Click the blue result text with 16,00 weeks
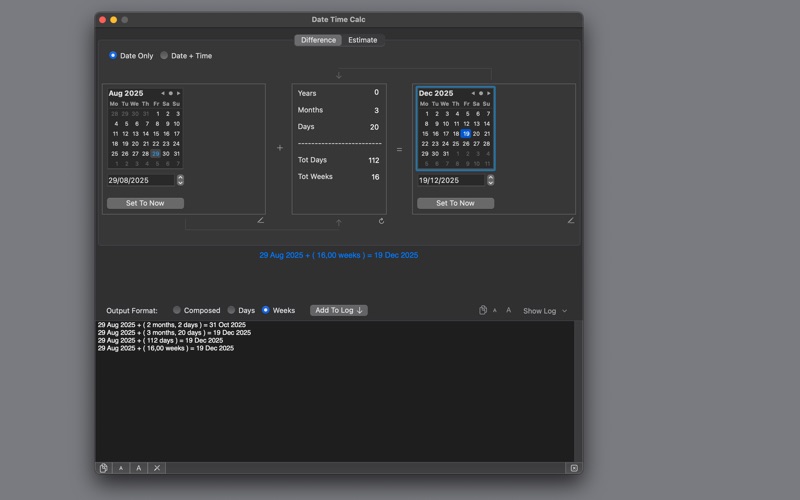 click(339, 255)
